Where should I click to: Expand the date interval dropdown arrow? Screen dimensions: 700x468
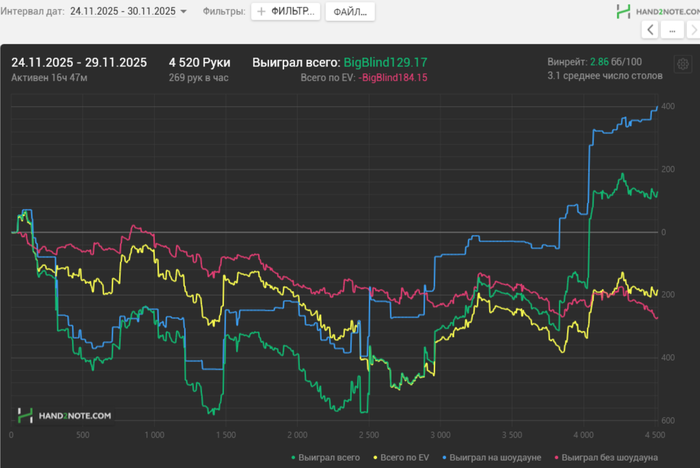tap(183, 12)
